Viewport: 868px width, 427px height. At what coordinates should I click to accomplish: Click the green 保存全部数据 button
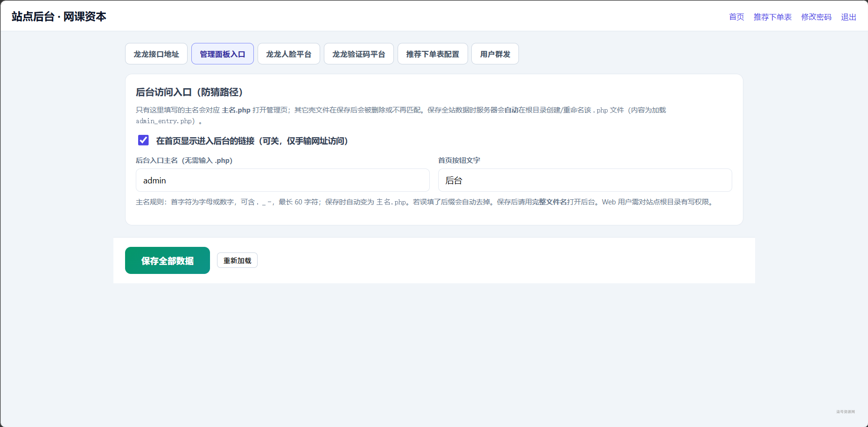point(168,260)
